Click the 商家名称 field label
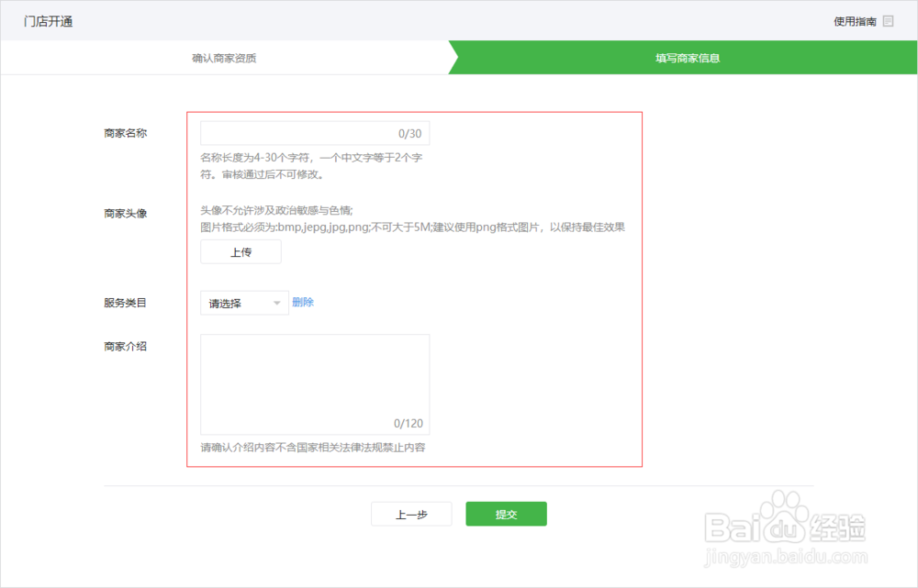This screenshot has height=588, width=918. click(x=125, y=133)
